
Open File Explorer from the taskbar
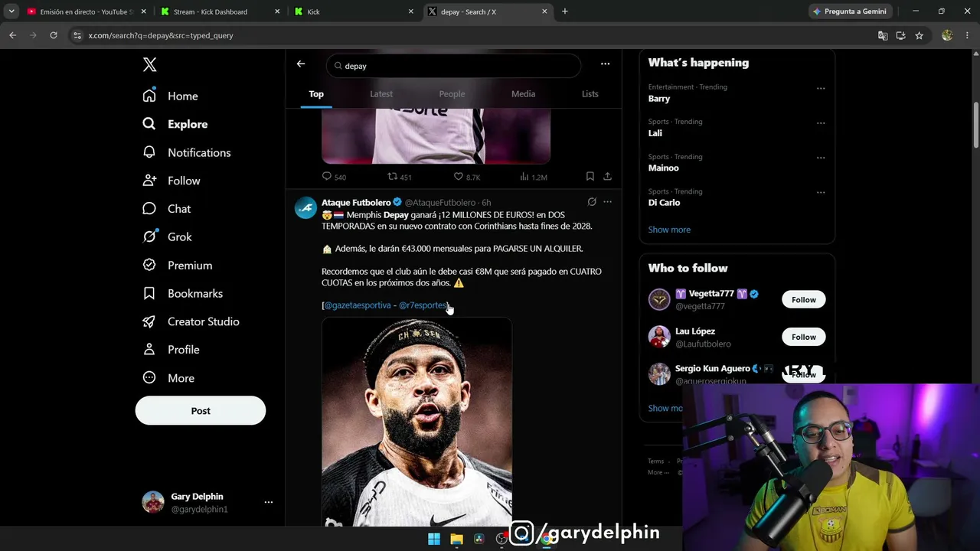(x=456, y=539)
